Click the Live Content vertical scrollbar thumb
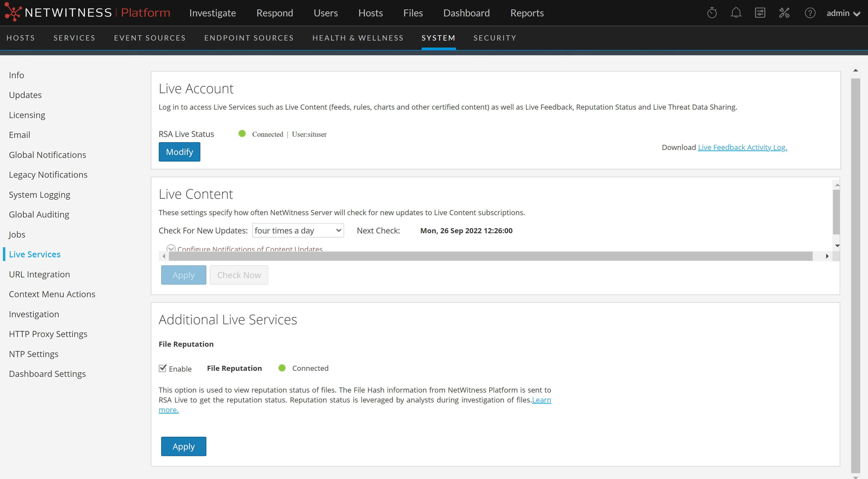Viewport: 868px width, 479px height. (x=836, y=211)
